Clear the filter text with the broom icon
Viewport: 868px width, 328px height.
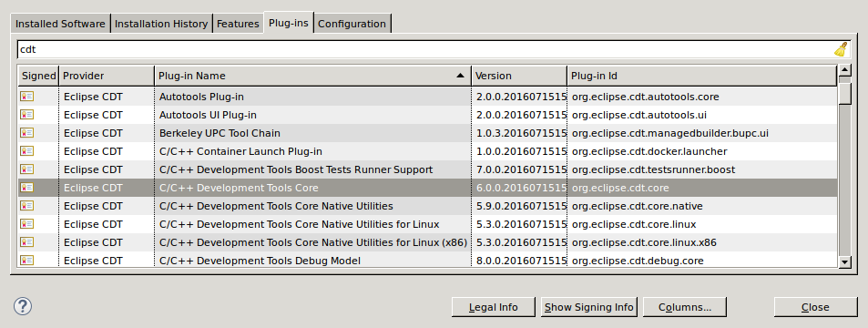pos(841,49)
